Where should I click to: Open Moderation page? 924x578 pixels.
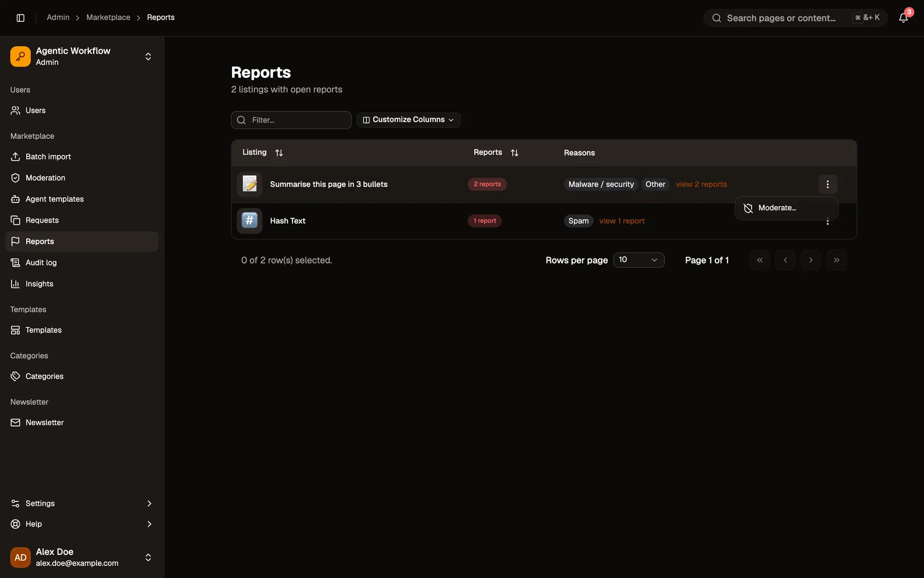(x=82, y=178)
